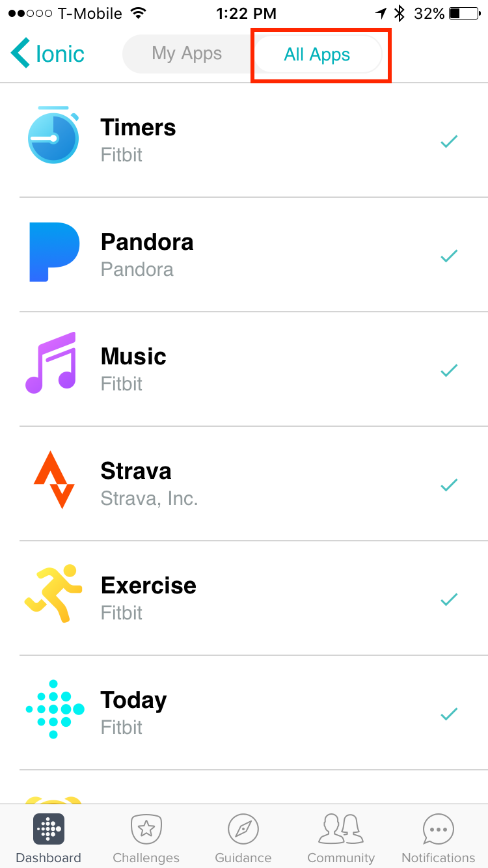Select the All Apps tab

point(318,55)
